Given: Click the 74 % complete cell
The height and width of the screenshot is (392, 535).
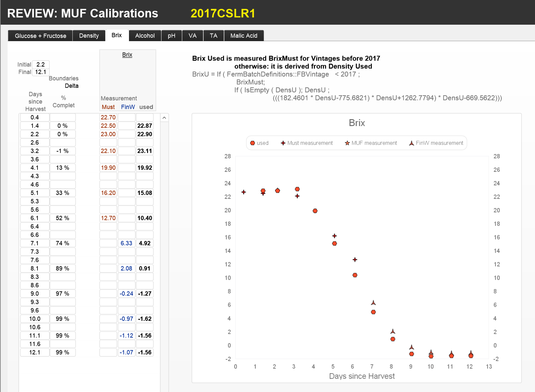Looking at the screenshot, I should pos(63,243).
